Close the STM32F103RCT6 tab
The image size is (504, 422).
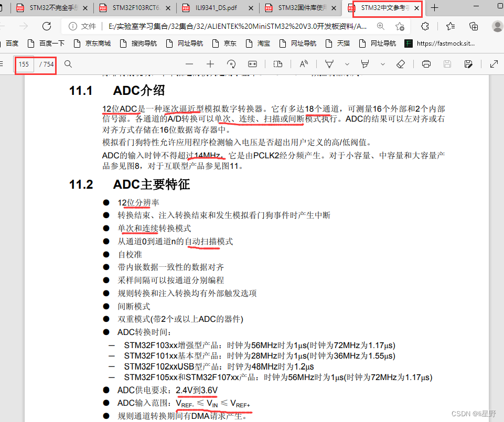point(168,8)
